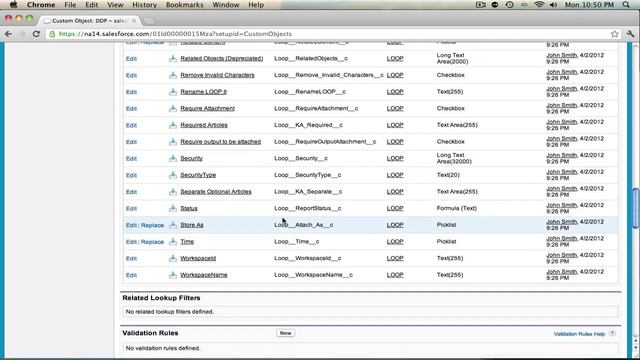
Task: Click the browser address bar URL
Action: pos(176,34)
